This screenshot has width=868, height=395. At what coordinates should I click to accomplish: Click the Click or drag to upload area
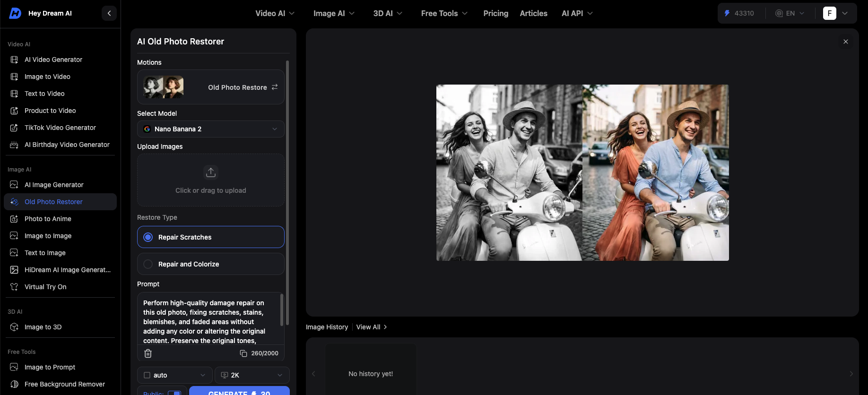pyautogui.click(x=211, y=180)
